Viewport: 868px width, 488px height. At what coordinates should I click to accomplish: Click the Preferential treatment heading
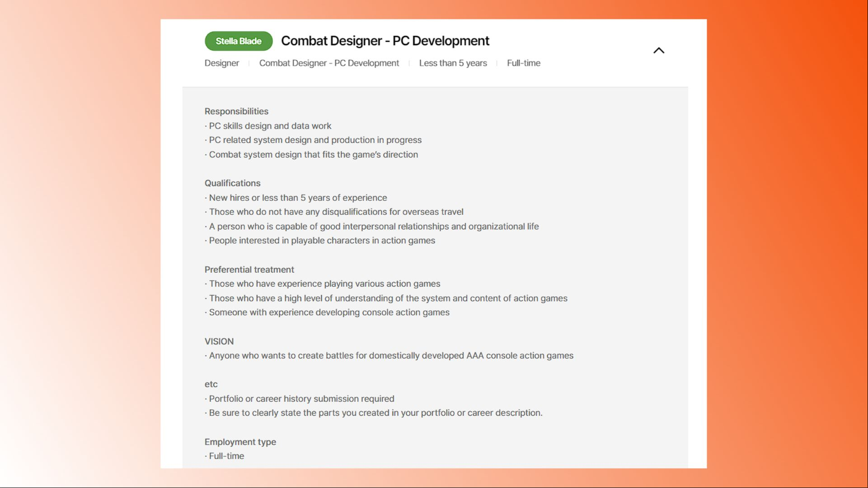click(249, 270)
